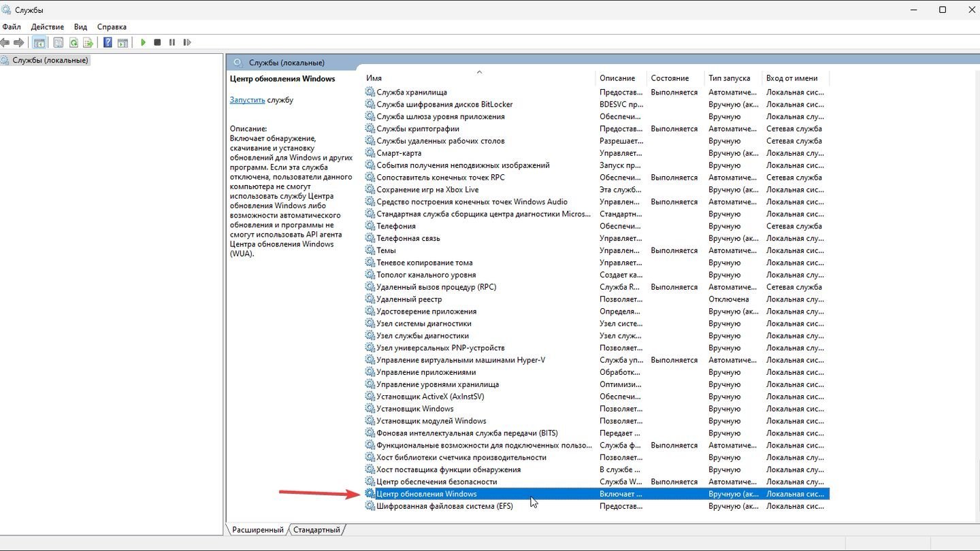
Task: Select Хост поставщика функции обнаружения
Action: tap(597, 470)
